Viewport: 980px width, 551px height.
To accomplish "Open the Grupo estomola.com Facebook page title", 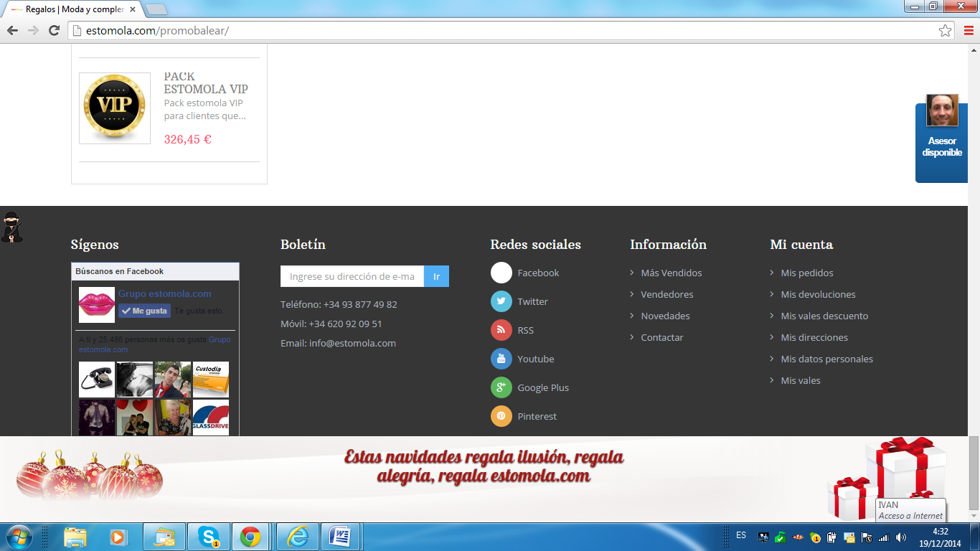I will [x=165, y=293].
